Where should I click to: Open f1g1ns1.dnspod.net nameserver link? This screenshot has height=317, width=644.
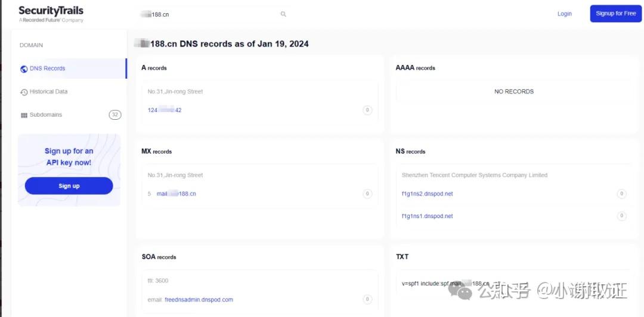[x=427, y=216]
